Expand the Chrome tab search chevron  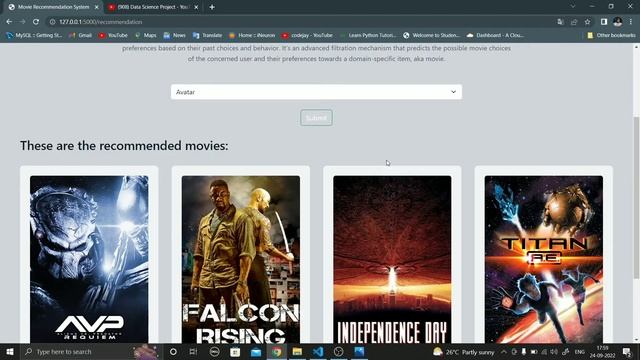573,6
